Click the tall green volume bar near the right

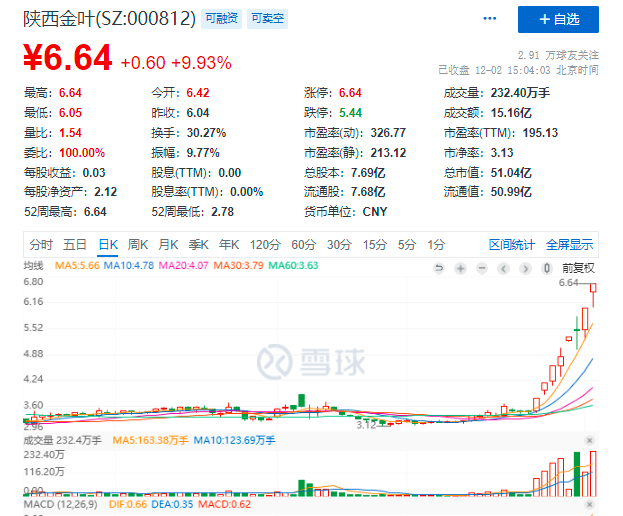click(577, 474)
